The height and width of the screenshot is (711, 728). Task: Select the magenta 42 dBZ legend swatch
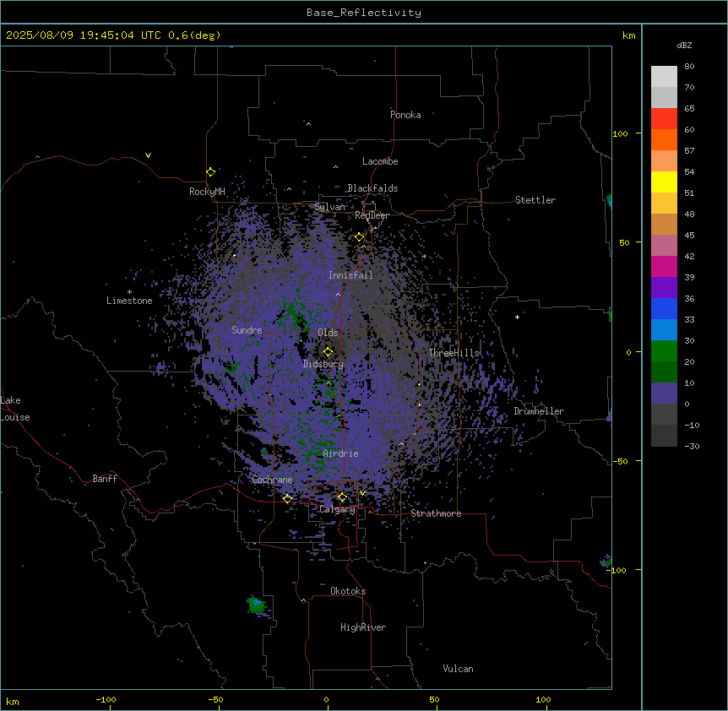coord(664,266)
